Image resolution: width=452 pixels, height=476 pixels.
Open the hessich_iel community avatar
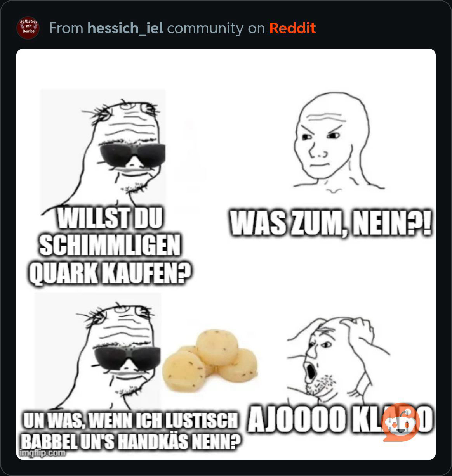click(x=28, y=28)
